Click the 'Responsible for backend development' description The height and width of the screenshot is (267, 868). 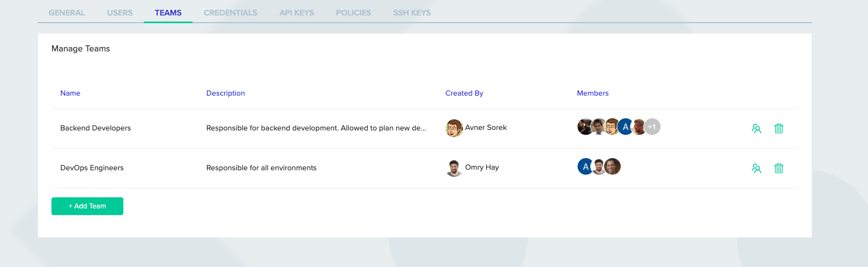click(x=316, y=128)
